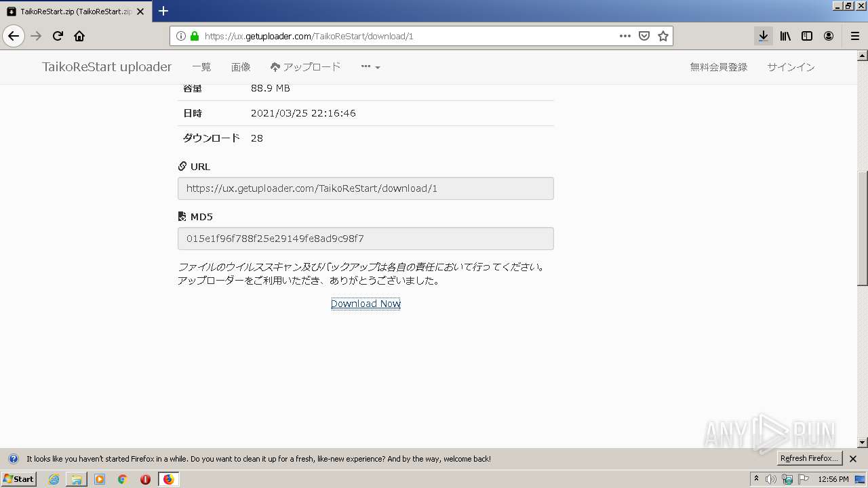Toggle the sidebar view
Viewport: 868px width, 488px height.
point(807,36)
